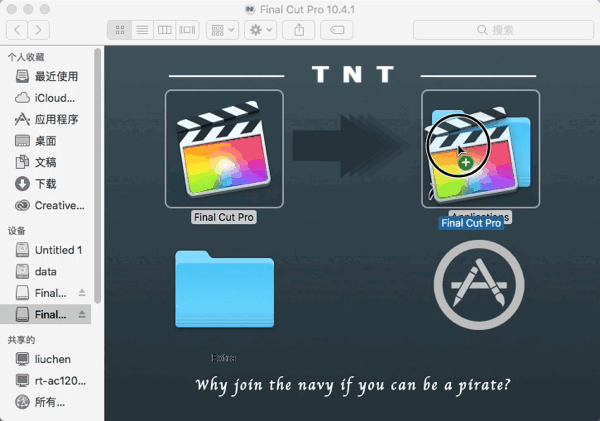Switch to column view

point(165,30)
